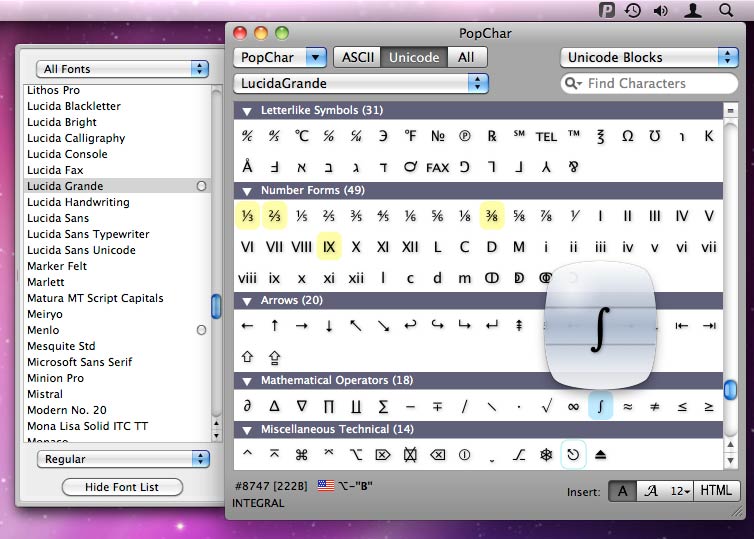
Task: Select the uppercase Roman numeral XII
Action: [x=410, y=247]
